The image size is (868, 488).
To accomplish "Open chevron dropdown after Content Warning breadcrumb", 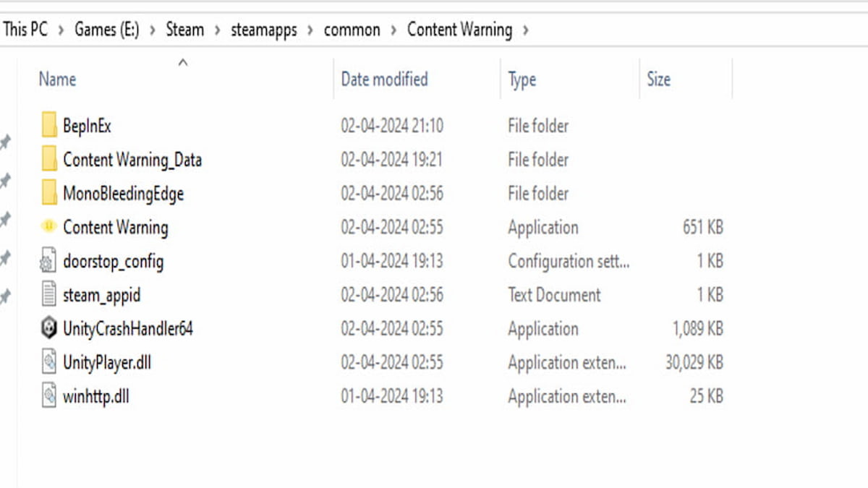I will pyautogui.click(x=526, y=30).
